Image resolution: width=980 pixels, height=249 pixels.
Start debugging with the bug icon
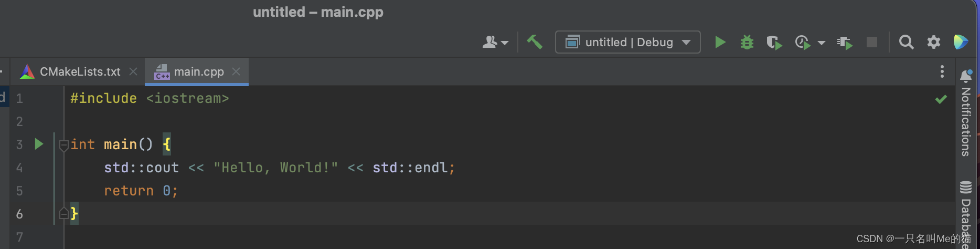click(x=747, y=42)
